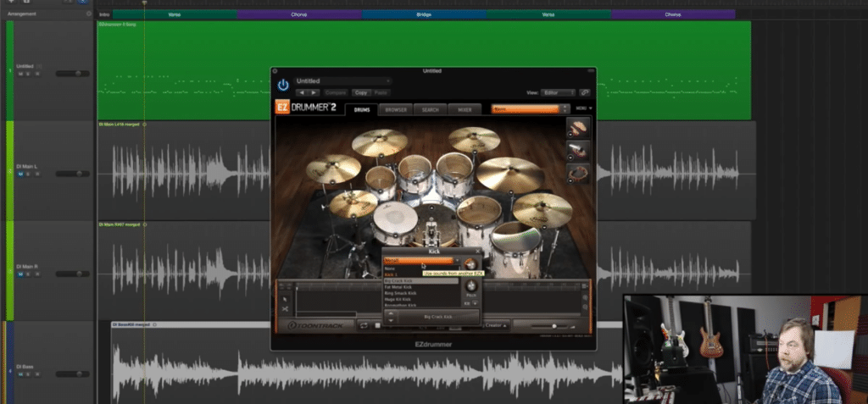Click the Toontrack logo

point(316,326)
